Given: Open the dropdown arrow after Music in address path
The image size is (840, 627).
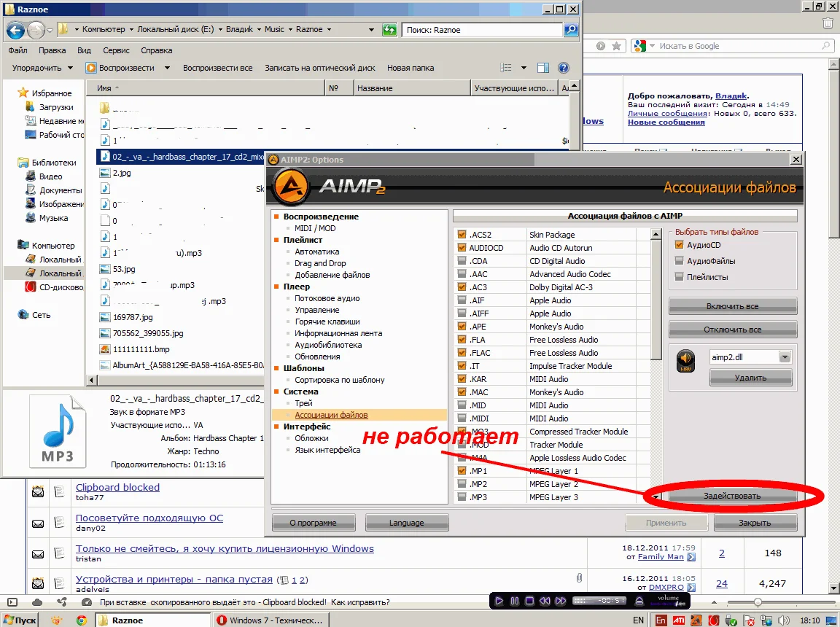Looking at the screenshot, I should pyautogui.click(x=289, y=29).
